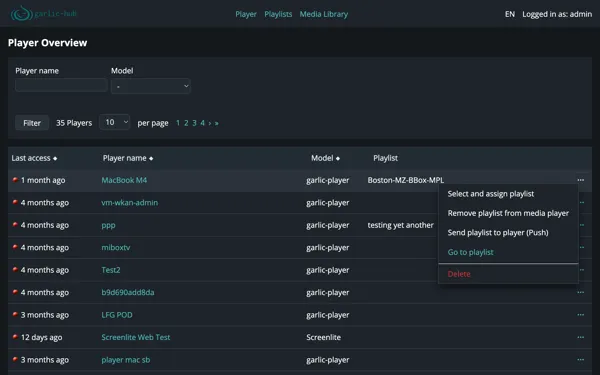Sort by Player name column
The height and width of the screenshot is (375, 600).
coord(128,158)
